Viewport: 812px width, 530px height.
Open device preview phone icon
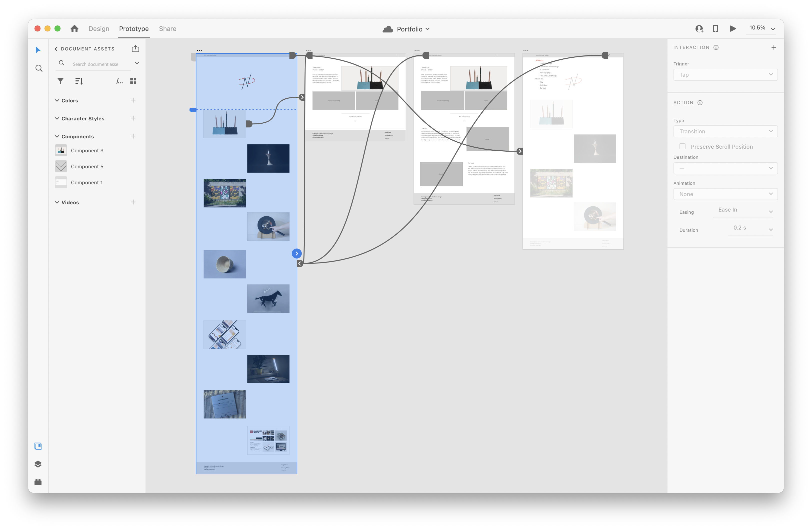click(x=715, y=29)
